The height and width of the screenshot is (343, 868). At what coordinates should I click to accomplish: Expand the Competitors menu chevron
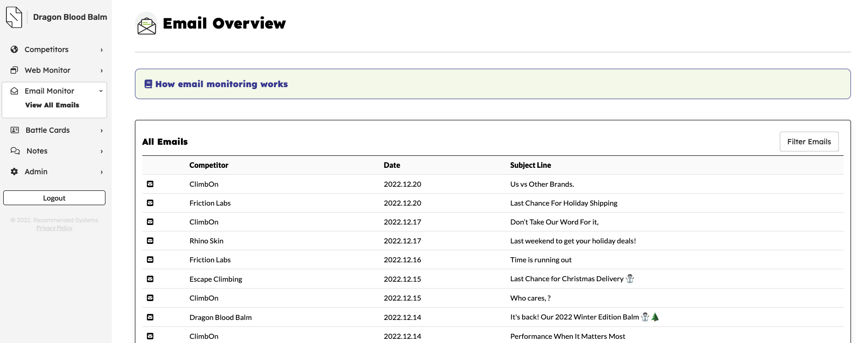pyautogui.click(x=102, y=50)
